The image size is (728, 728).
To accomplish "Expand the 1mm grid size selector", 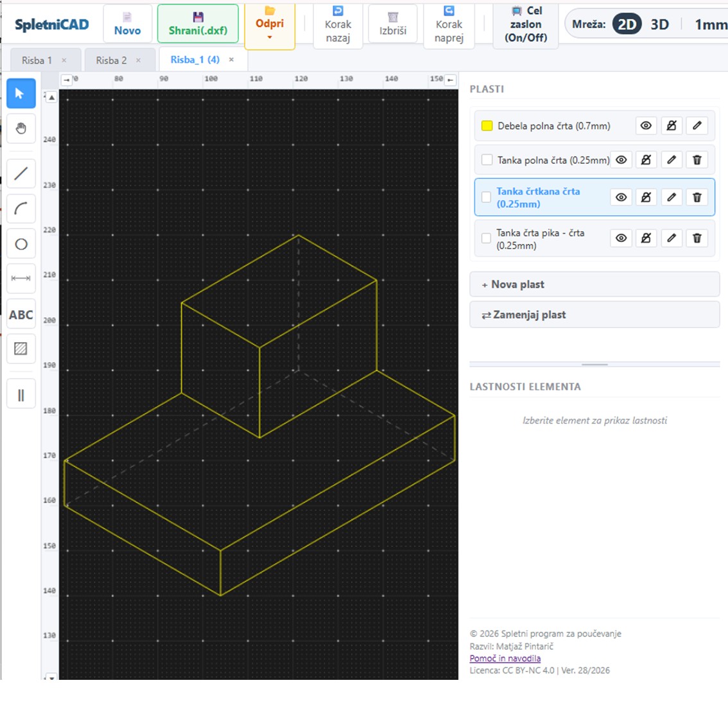I will coord(710,24).
